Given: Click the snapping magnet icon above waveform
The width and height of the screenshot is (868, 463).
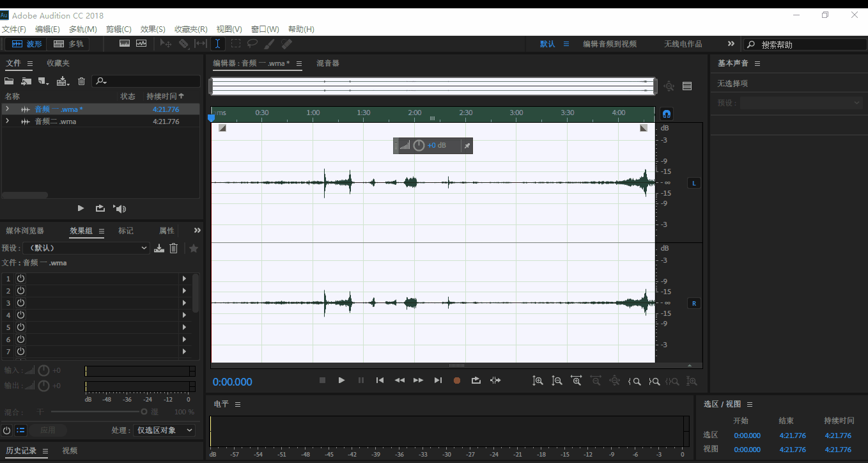Looking at the screenshot, I should click(x=666, y=114).
